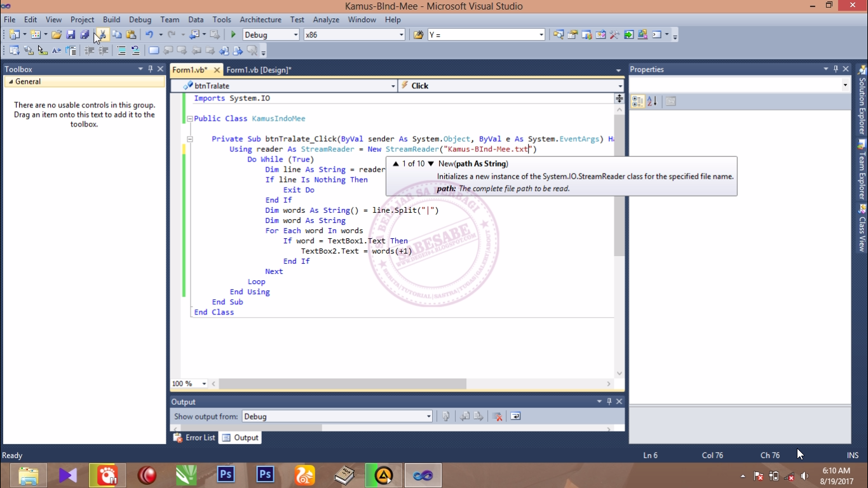The width and height of the screenshot is (868, 488).
Task: Click the green arrow Start Page icon
Action: tap(628, 35)
